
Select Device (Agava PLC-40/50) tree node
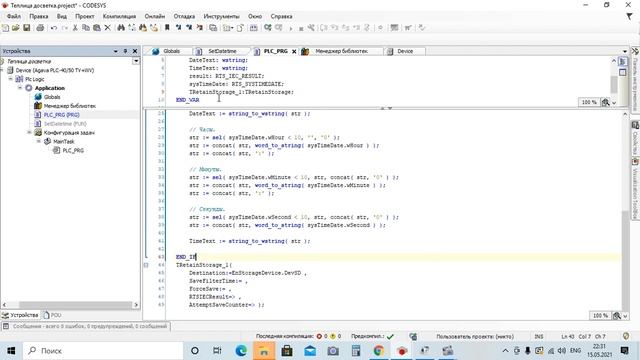(55, 70)
